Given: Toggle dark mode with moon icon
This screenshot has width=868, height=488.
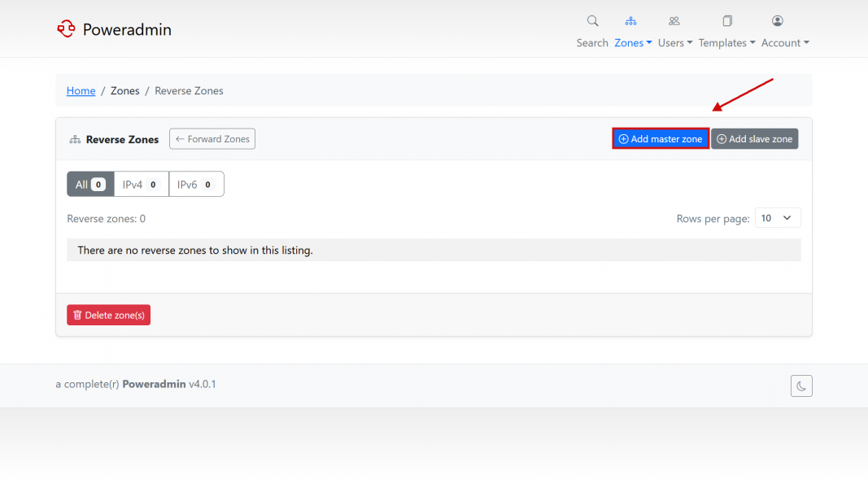Looking at the screenshot, I should pyautogui.click(x=801, y=386).
